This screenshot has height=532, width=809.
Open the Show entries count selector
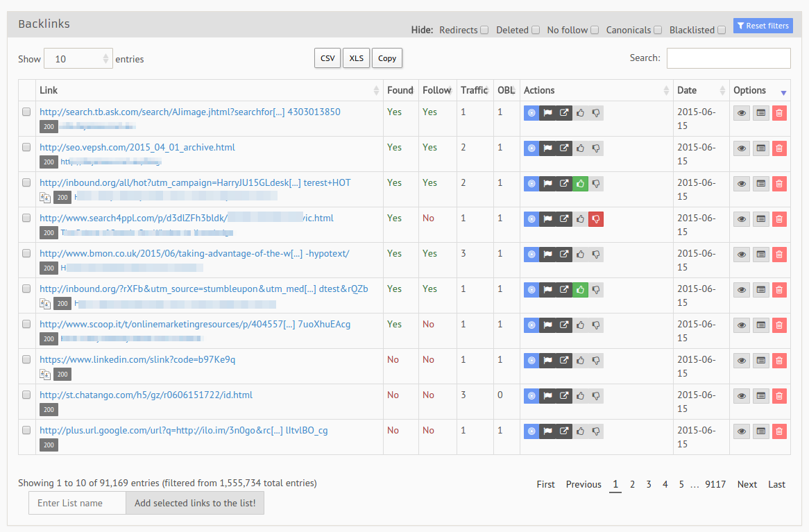(78, 59)
